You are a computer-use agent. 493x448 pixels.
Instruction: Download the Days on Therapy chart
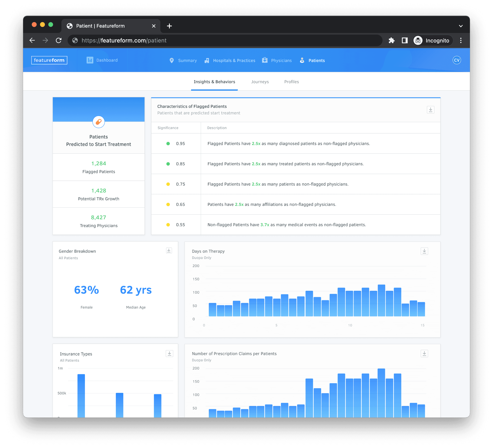[x=424, y=251]
